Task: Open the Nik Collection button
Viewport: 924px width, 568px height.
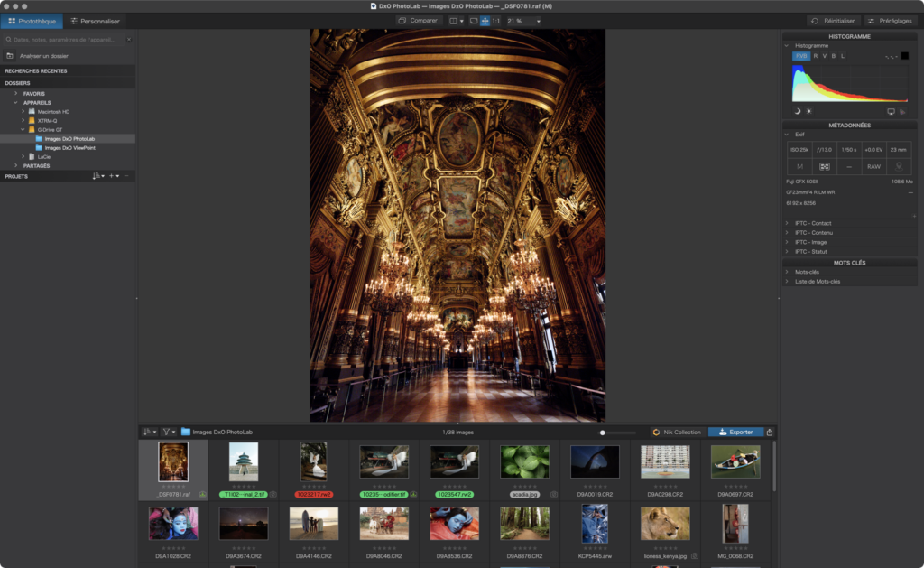Action: pyautogui.click(x=677, y=433)
